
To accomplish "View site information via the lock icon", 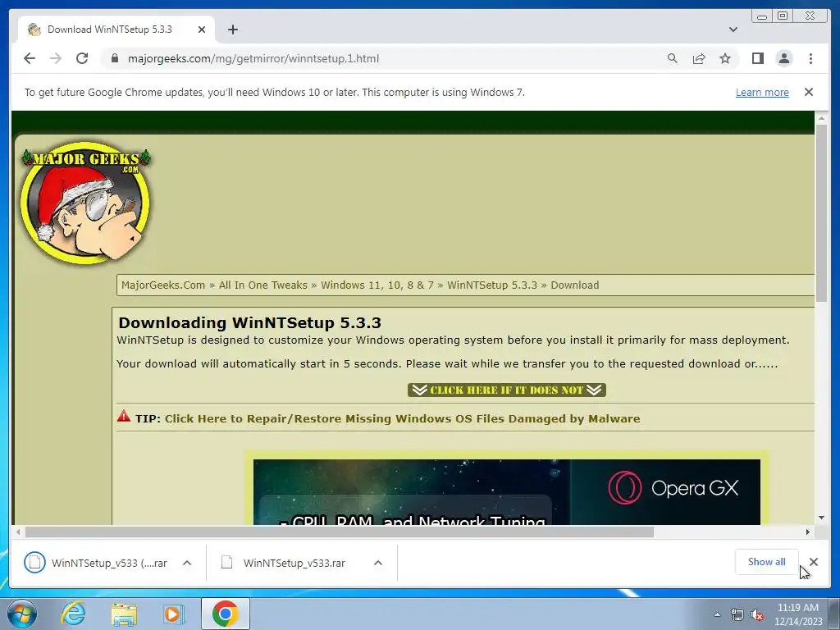I will coord(114,58).
